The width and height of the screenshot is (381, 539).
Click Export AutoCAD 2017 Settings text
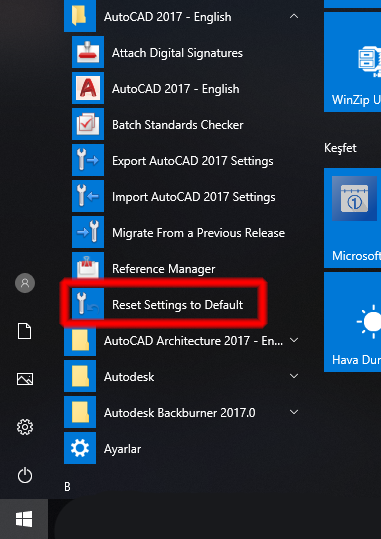pyautogui.click(x=193, y=161)
